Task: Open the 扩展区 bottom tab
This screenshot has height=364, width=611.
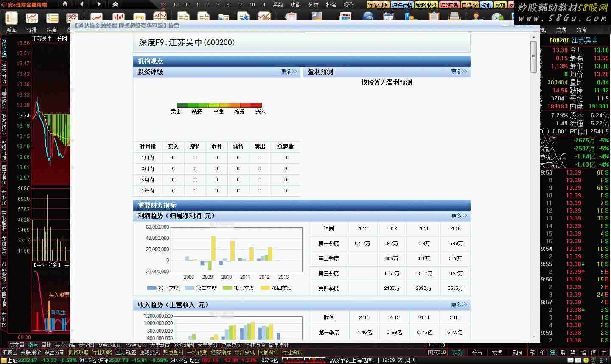Action: pyautogui.click(x=9, y=353)
